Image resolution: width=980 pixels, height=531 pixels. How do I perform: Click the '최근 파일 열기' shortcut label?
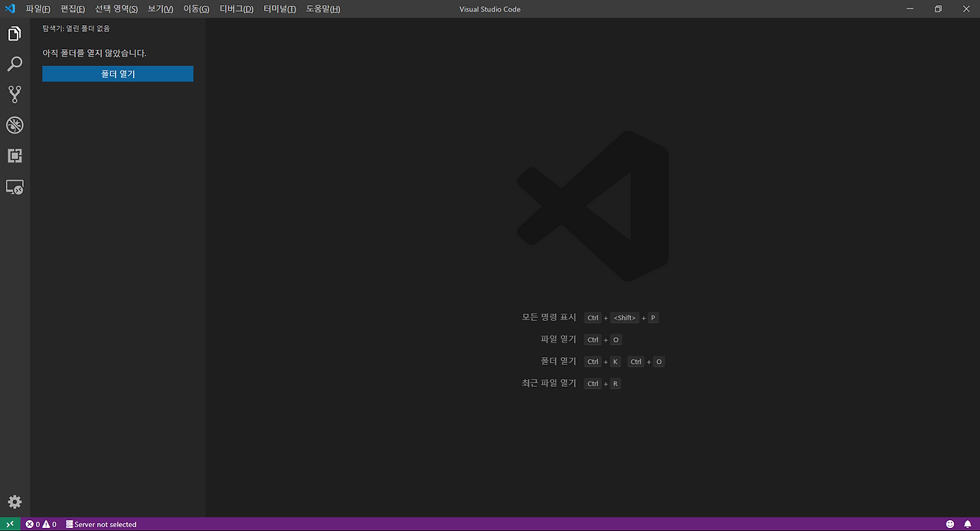pos(549,383)
